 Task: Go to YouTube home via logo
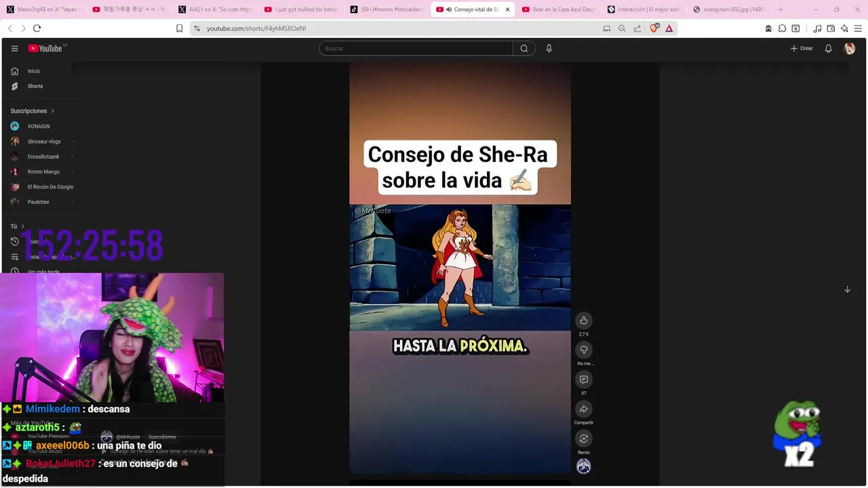(45, 48)
